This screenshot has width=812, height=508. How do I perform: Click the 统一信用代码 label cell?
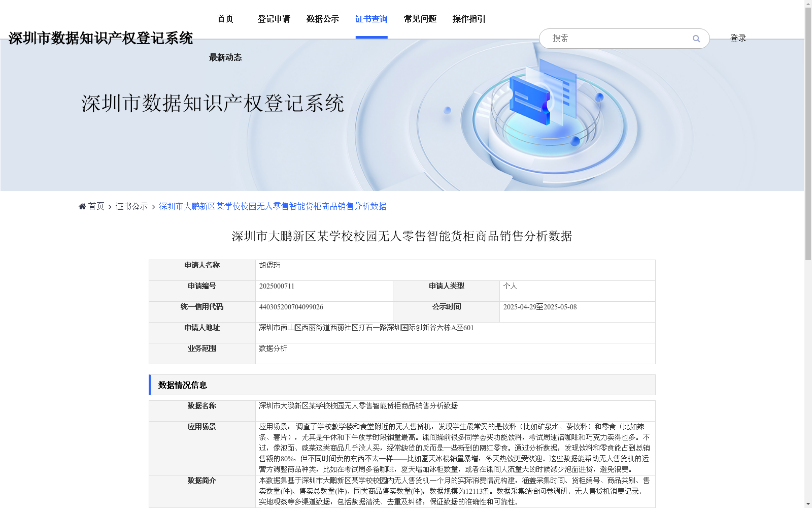(x=202, y=312)
